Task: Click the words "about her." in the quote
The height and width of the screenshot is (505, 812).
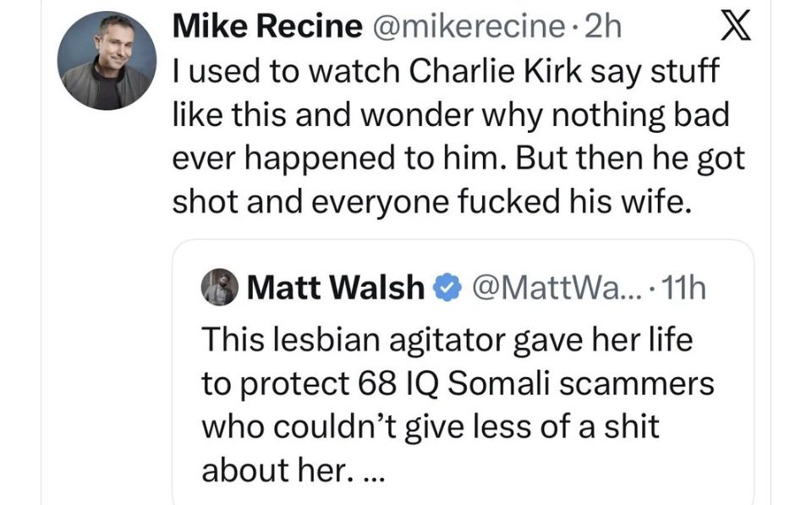Action: (272, 469)
